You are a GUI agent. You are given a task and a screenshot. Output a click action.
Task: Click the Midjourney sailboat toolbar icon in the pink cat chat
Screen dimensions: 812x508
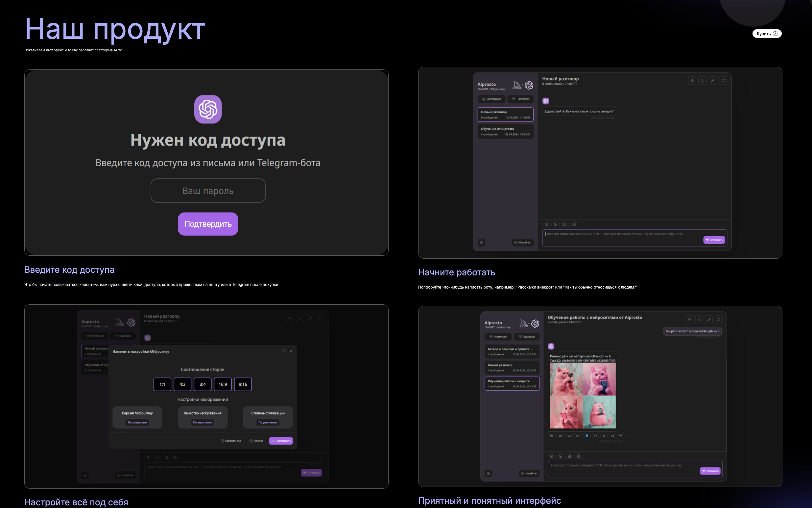tap(699, 319)
